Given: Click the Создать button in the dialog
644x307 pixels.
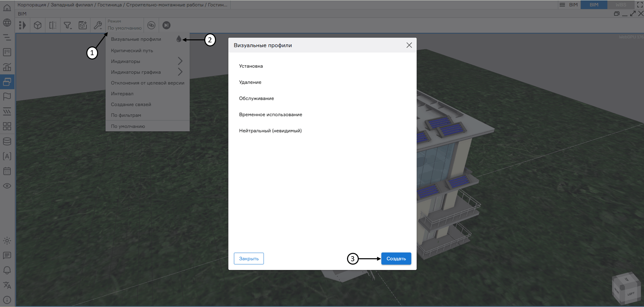Looking at the screenshot, I should (x=396, y=258).
